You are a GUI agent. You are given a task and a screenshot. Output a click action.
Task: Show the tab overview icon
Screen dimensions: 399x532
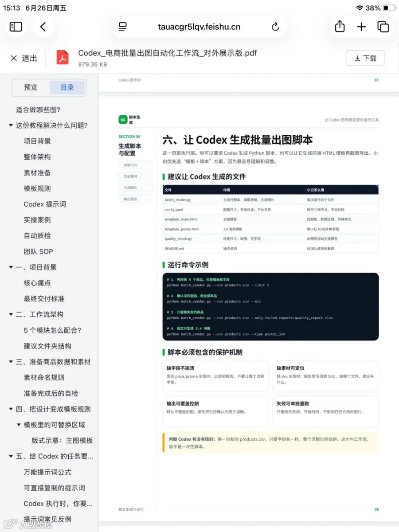click(x=383, y=27)
